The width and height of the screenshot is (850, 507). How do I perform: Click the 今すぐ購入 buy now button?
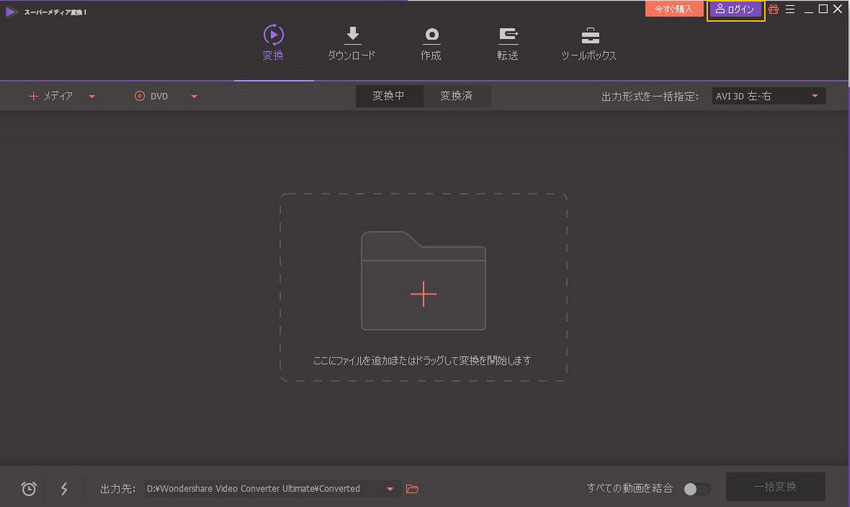click(x=674, y=9)
